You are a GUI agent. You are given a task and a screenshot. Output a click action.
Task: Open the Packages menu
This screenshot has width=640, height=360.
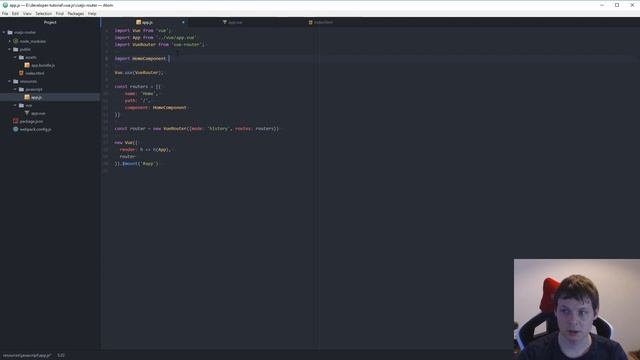click(x=76, y=13)
